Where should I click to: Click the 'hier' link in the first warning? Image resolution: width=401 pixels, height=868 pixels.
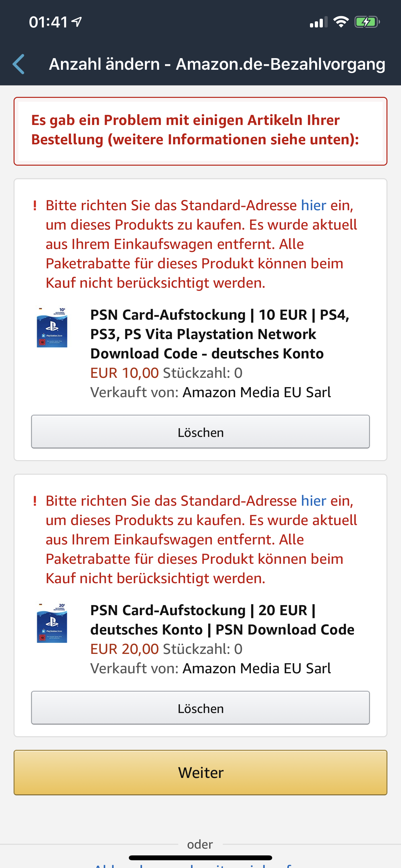tap(314, 205)
